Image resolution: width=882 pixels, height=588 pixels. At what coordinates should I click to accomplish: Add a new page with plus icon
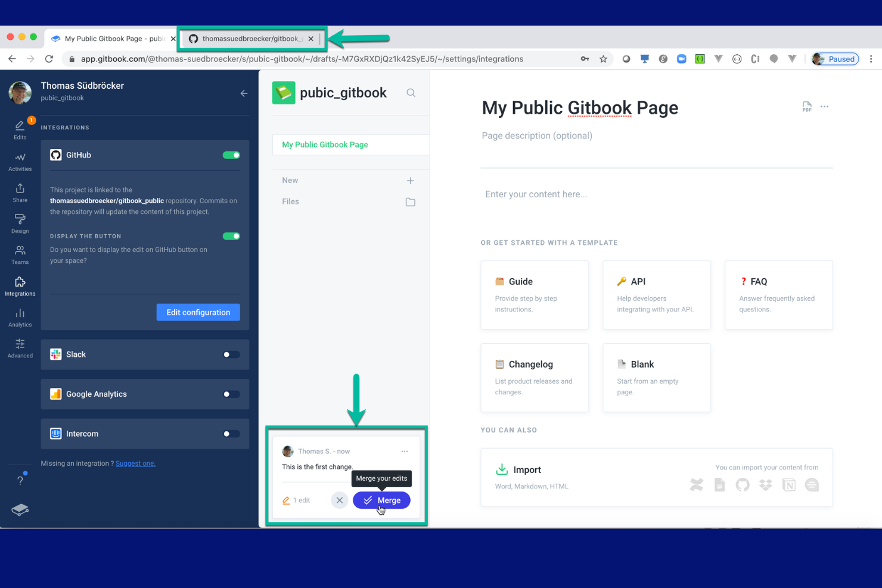point(410,181)
